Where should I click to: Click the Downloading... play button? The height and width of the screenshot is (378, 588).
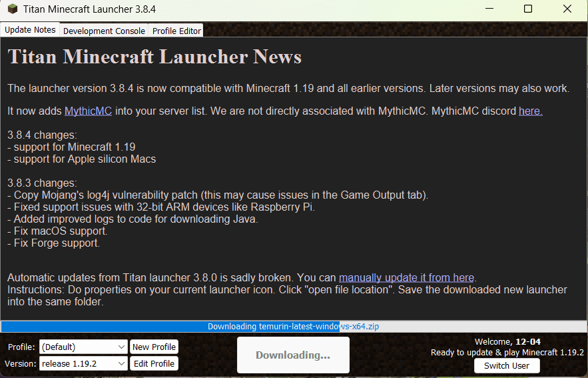(293, 355)
